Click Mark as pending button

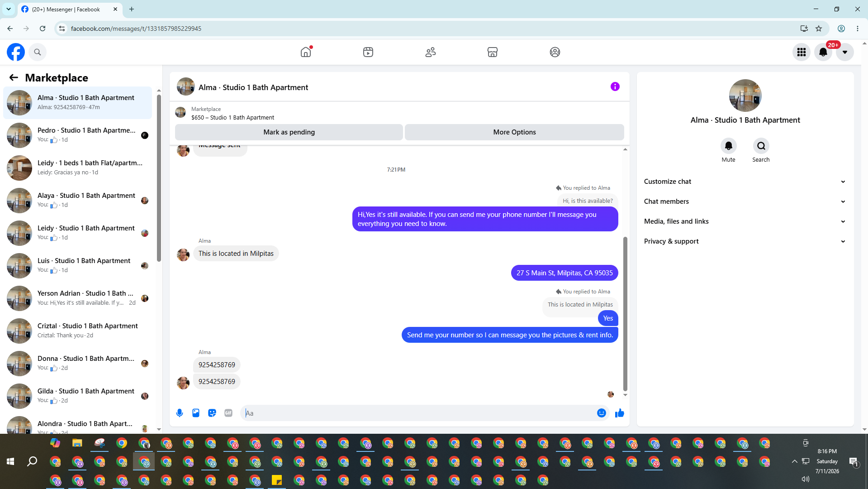(x=289, y=132)
